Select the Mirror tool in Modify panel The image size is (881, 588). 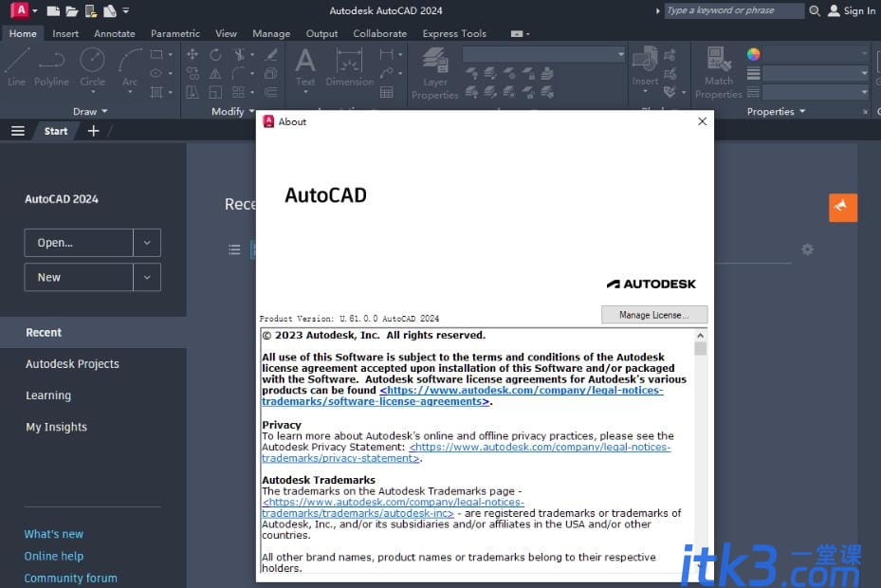pos(215,73)
